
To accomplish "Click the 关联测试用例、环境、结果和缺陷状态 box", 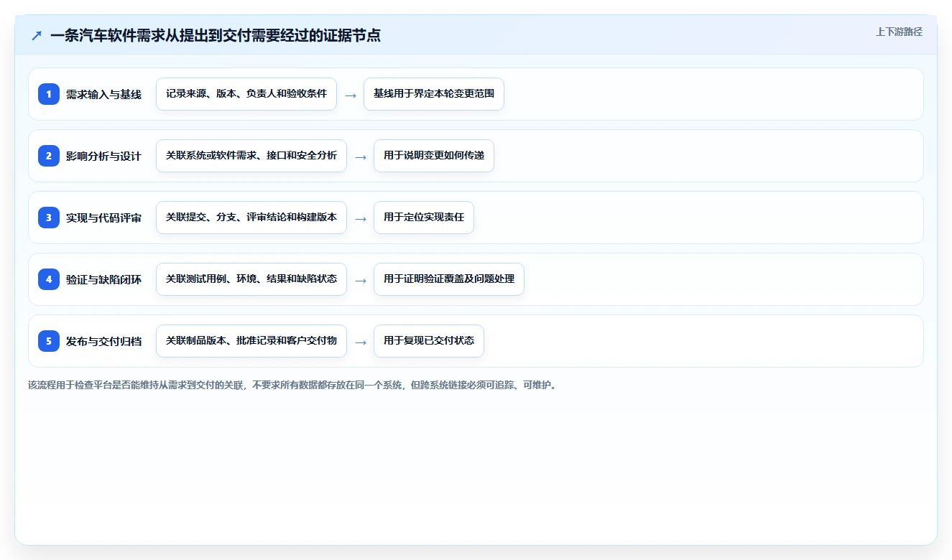I will [251, 279].
